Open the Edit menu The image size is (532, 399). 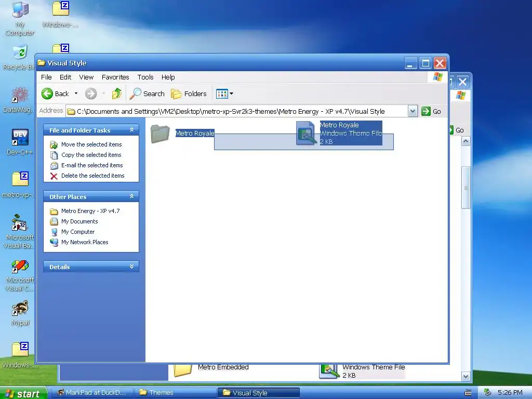point(65,77)
